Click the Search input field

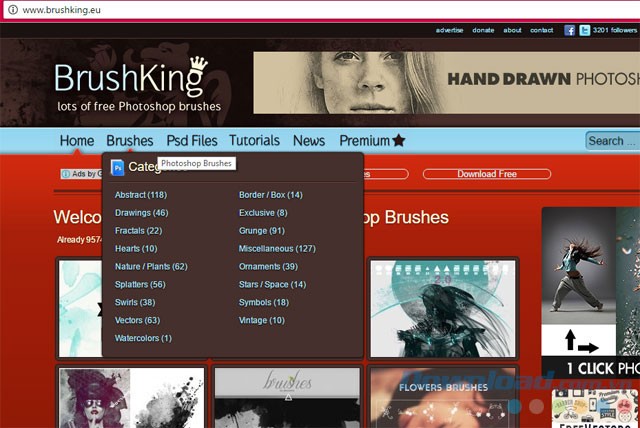click(611, 141)
